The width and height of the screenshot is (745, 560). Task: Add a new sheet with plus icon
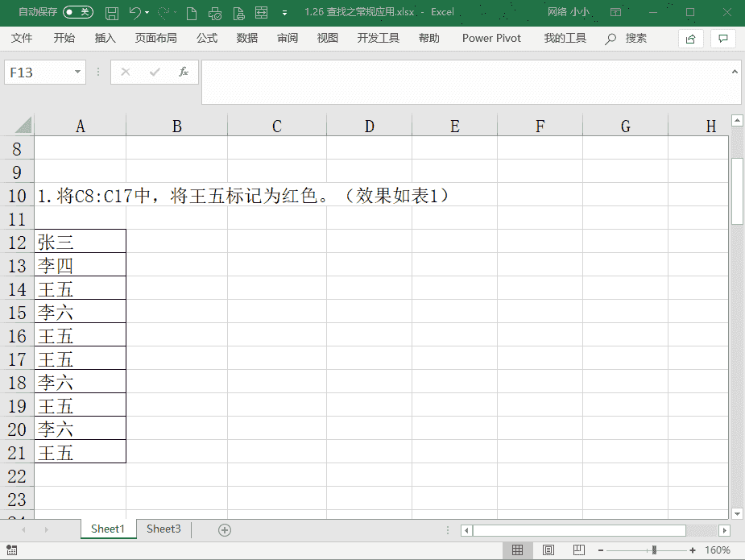tap(225, 529)
